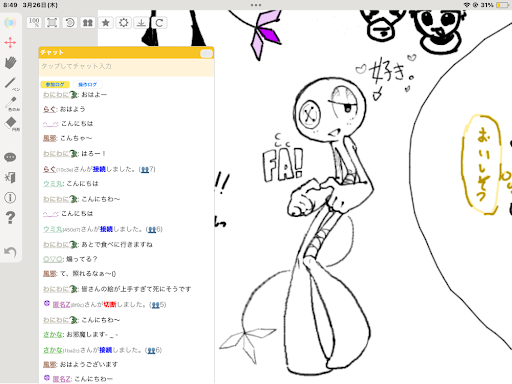Click the yellow おいしそう speech bubble drawing
Image resolution: width=512 pixels, height=384 pixels.
coord(480,164)
